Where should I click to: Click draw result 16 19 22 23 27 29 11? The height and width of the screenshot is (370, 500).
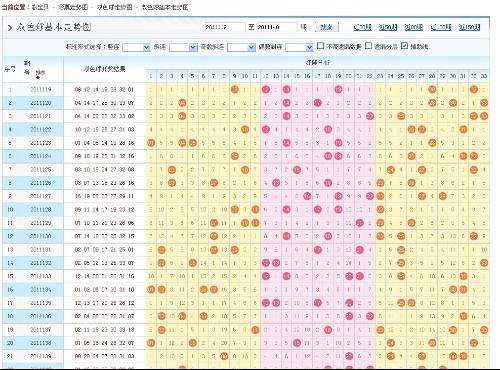coord(104,196)
